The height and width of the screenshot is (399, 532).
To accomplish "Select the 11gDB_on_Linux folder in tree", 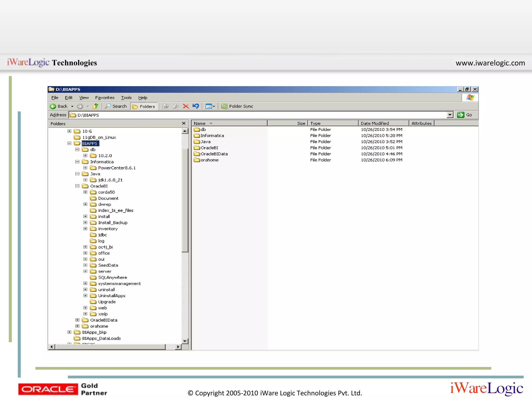I will [95, 137].
